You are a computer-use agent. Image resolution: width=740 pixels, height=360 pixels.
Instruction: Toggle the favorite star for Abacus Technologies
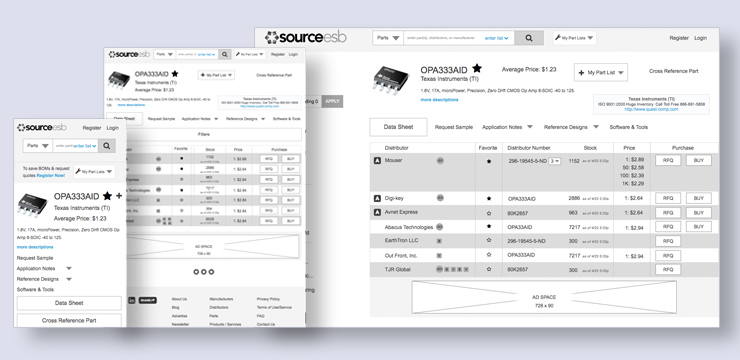click(489, 226)
